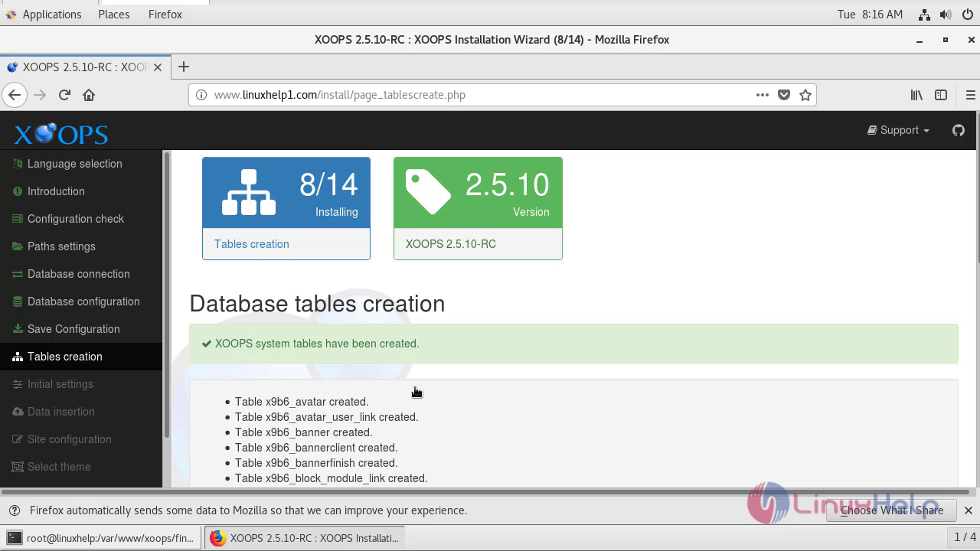Click the XOOPS 2.5.10-RC version link
Image resolution: width=980 pixels, height=551 pixels.
[x=450, y=244]
